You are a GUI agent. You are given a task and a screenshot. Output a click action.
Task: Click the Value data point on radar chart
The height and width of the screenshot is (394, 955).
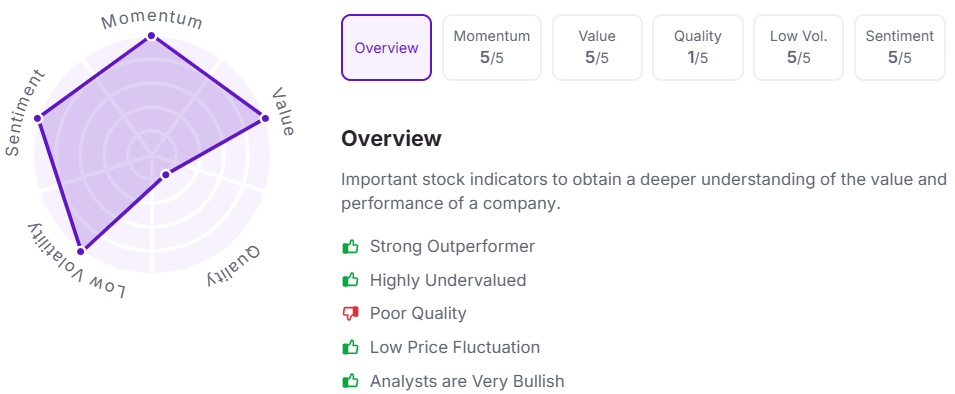pos(264,118)
